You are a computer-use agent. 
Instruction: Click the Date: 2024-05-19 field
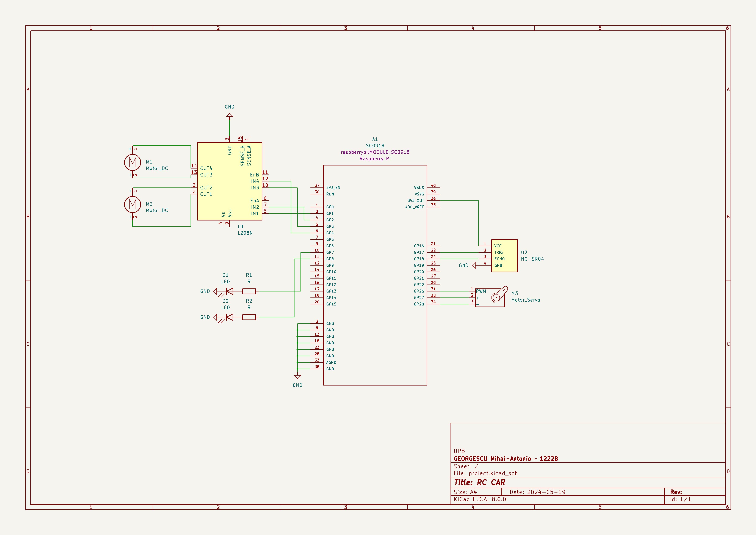(537, 492)
